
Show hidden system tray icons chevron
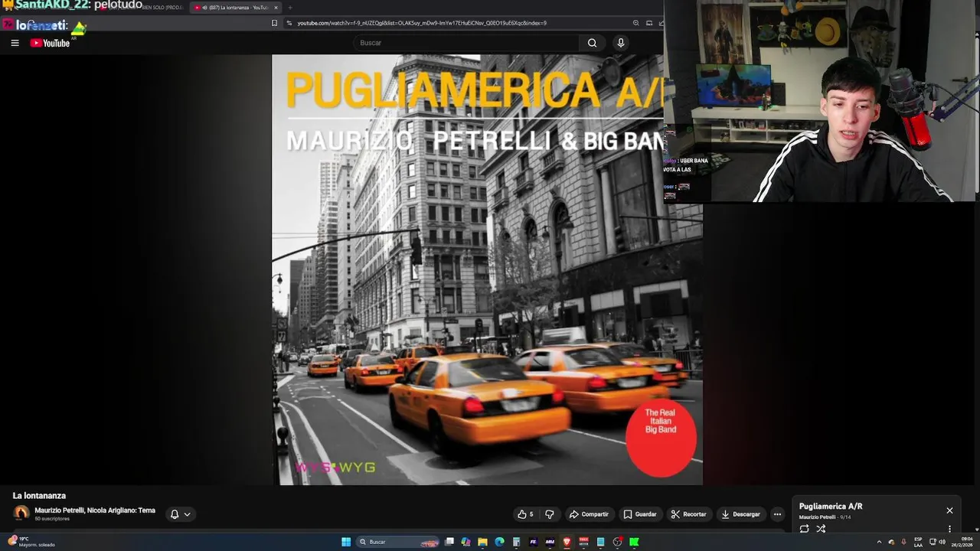pos(879,542)
